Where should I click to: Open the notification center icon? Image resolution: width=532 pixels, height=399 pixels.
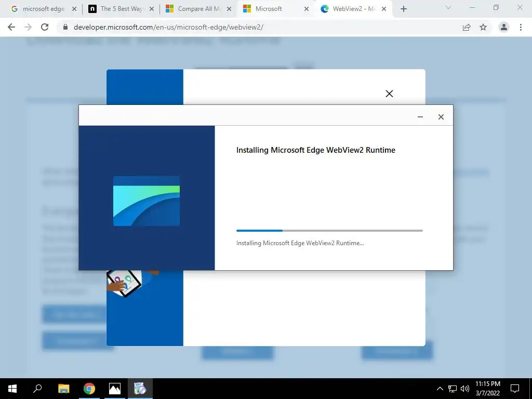coord(515,389)
